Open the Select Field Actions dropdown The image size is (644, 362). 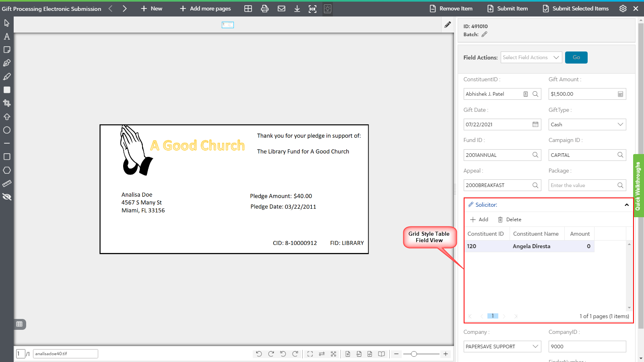coord(531,58)
